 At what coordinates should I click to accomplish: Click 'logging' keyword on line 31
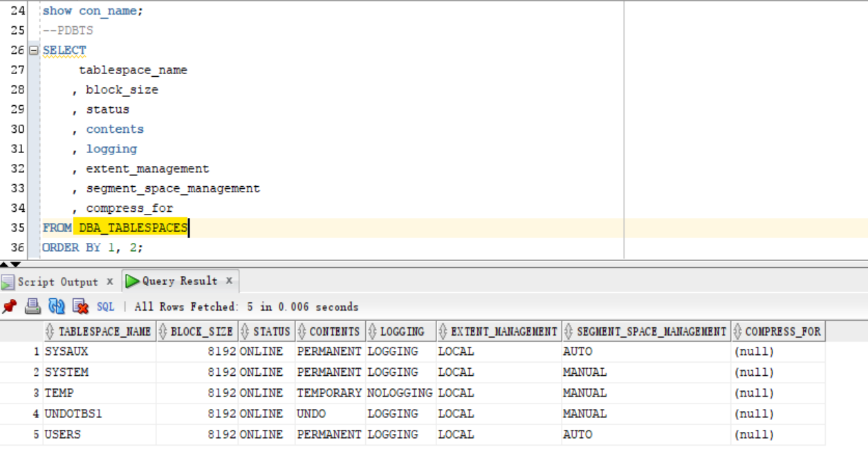(111, 149)
